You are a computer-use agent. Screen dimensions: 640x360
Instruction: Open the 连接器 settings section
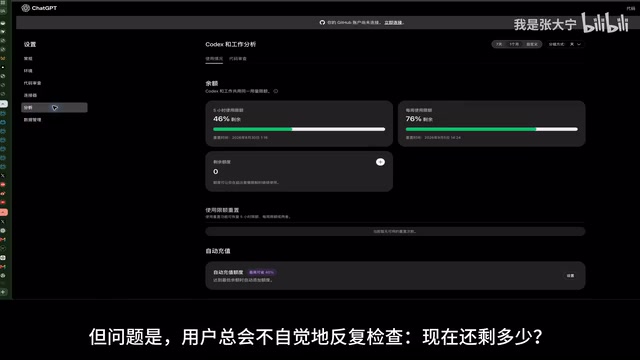[30, 95]
